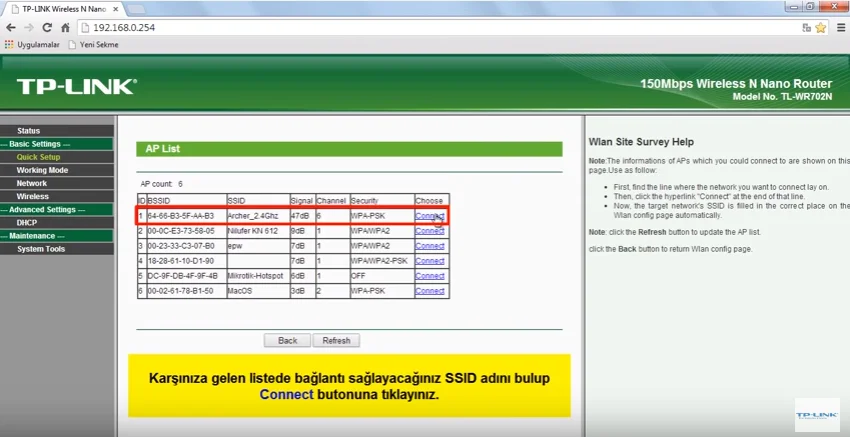This screenshot has height=437, width=850.
Task: Select Working Mode in the sidebar
Action: (x=41, y=170)
